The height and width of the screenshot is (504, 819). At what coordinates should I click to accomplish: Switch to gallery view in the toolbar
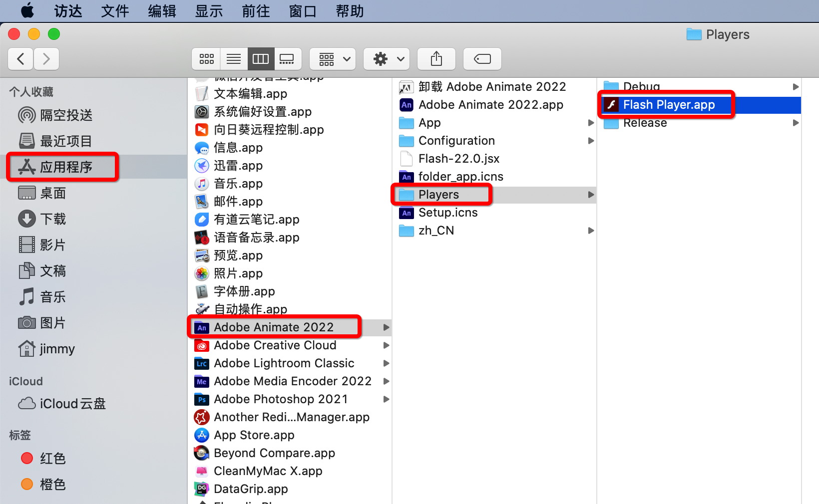coord(287,59)
